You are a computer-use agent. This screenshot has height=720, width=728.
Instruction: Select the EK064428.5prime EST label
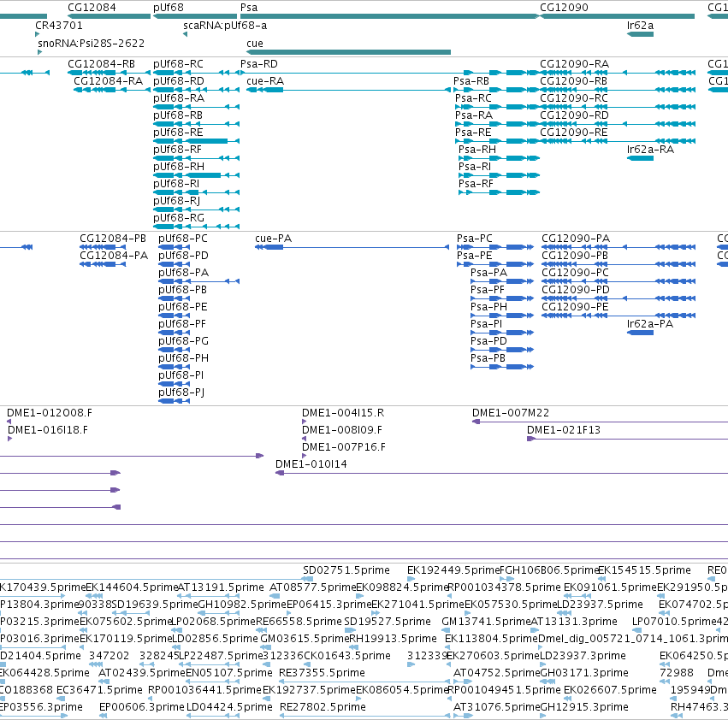pos(44,673)
